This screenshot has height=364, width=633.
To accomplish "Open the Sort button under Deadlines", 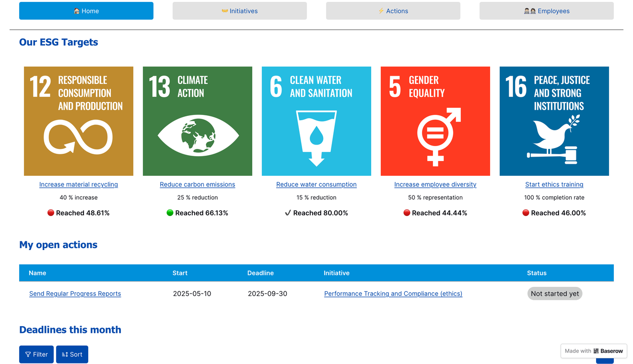I will (72, 354).
